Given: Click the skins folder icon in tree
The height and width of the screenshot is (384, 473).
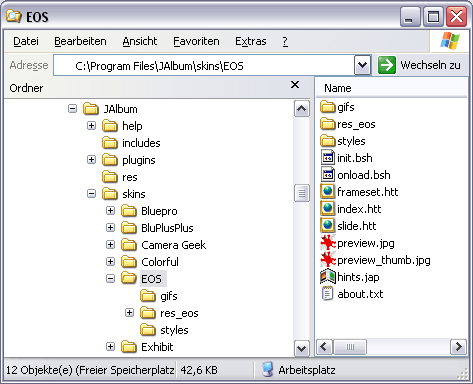Looking at the screenshot, I should point(110,194).
